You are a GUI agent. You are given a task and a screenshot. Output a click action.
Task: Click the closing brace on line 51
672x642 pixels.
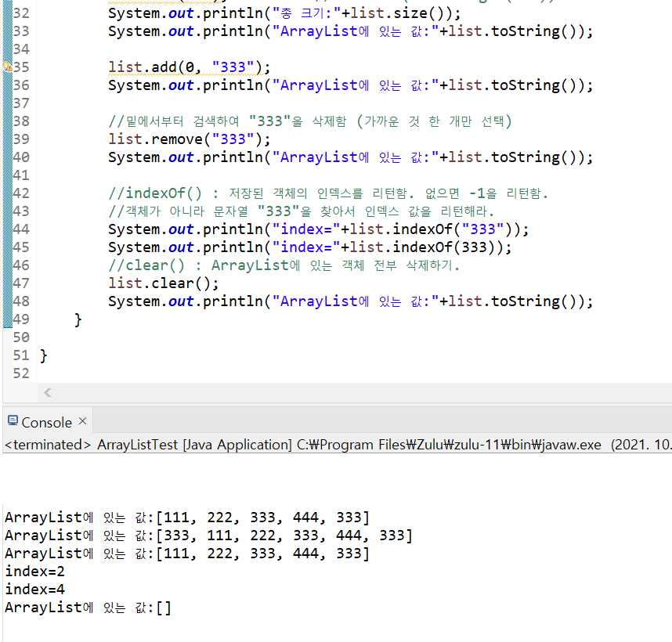click(43, 355)
